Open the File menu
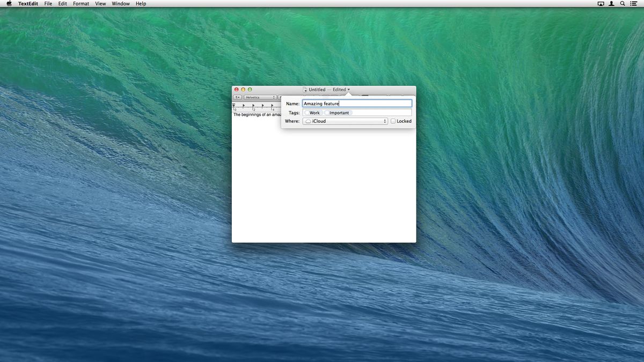This screenshot has height=362, width=644. (48, 4)
